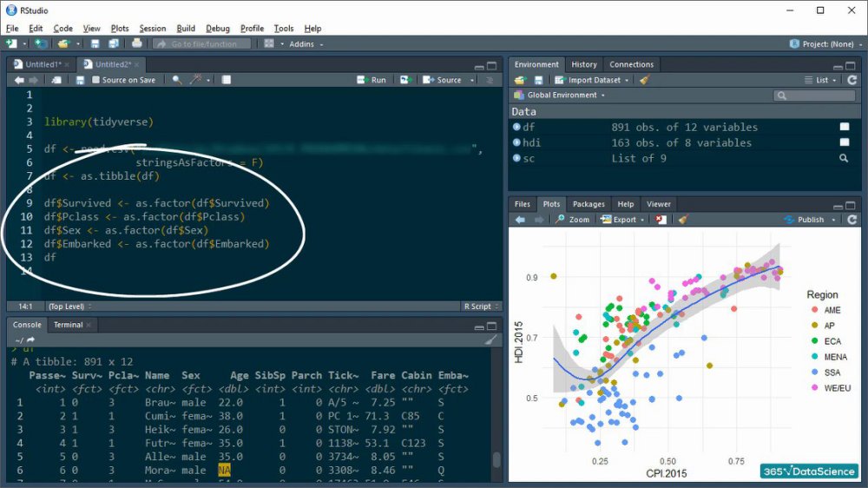This screenshot has width=868, height=488.
Task: Click the Source button
Action: 442,80
